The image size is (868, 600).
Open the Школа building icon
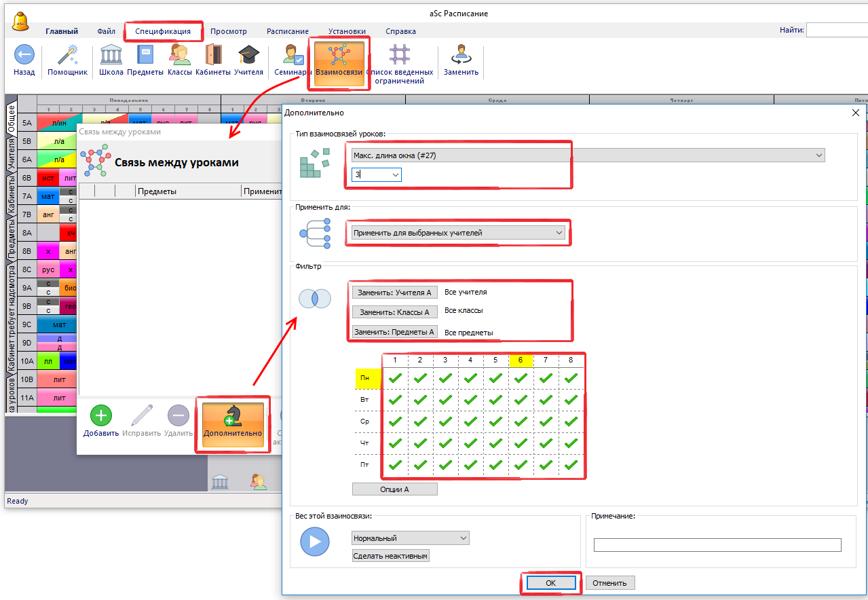[111, 56]
